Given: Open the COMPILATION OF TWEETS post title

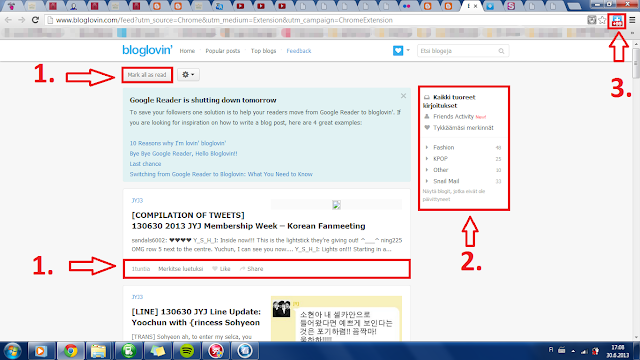Looking at the screenshot, I should [x=248, y=220].
